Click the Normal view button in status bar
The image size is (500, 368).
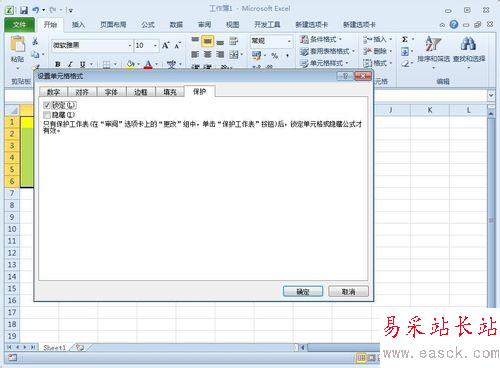[361, 358]
